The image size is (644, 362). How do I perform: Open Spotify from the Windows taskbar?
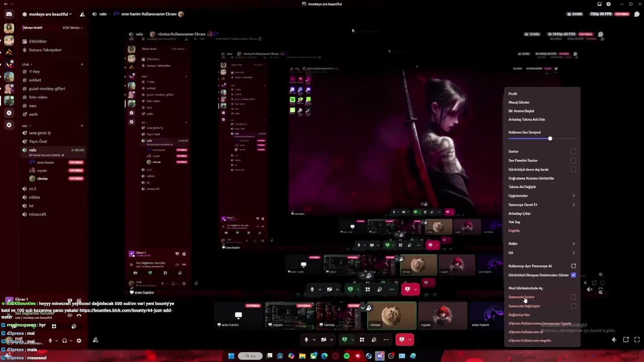pyautogui.click(x=347, y=356)
